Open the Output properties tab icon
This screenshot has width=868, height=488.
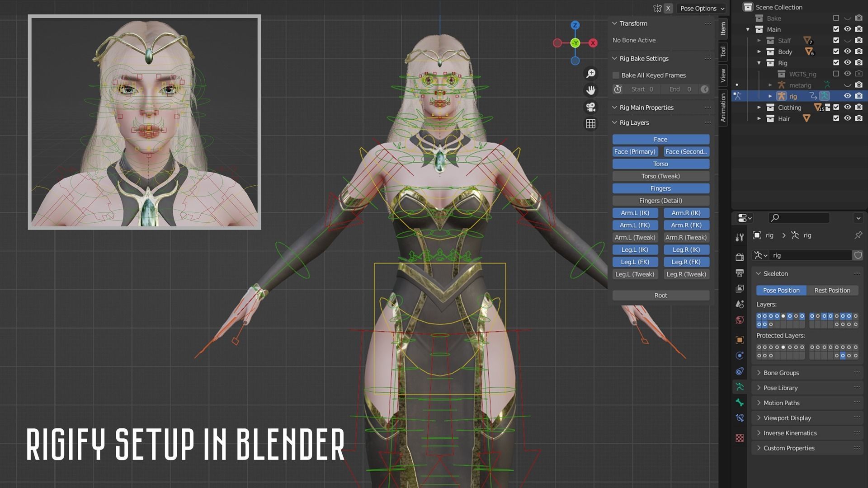tap(740, 273)
